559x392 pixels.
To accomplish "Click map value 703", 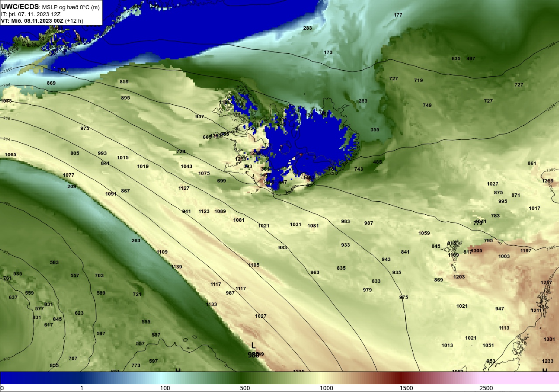I will (x=99, y=275).
